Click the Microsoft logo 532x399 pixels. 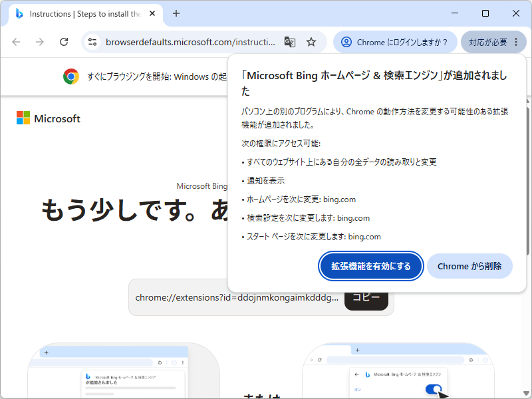click(48, 118)
